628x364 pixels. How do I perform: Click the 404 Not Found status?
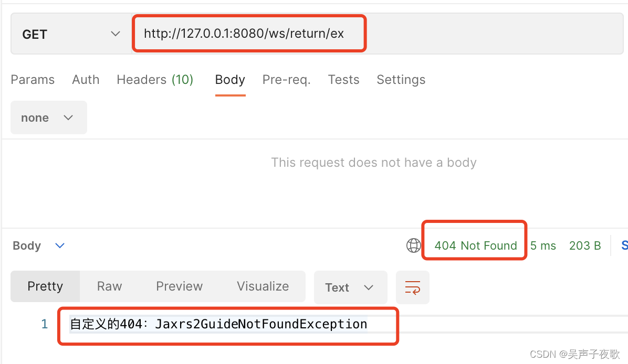[475, 245]
